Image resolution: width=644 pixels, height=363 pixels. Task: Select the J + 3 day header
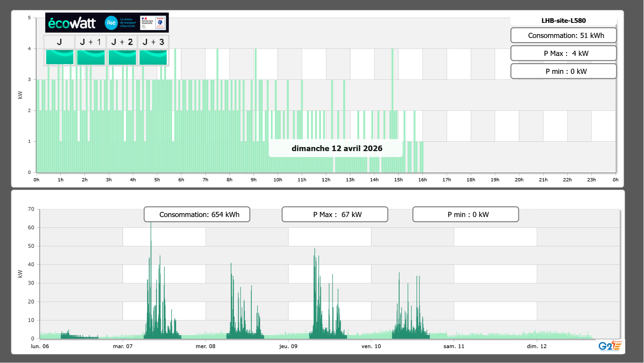coord(153,42)
